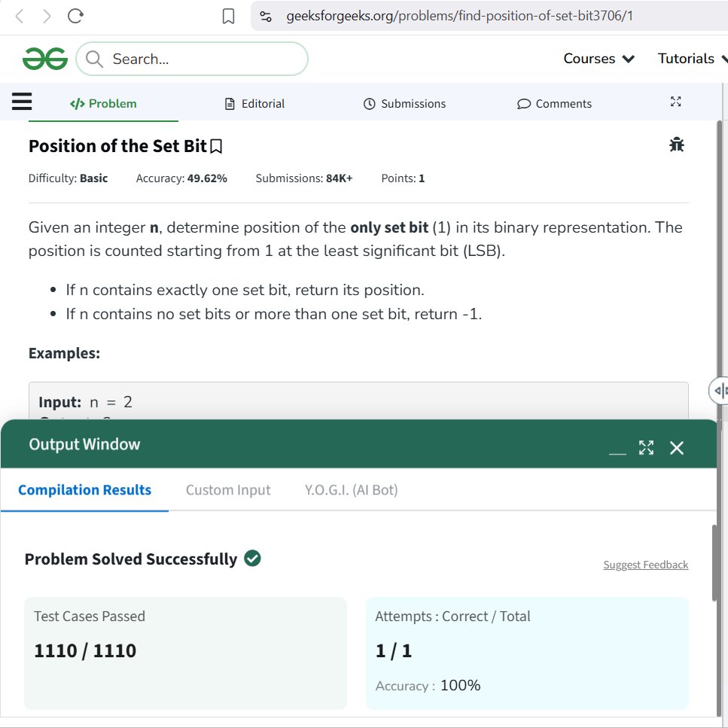Image resolution: width=728 pixels, height=728 pixels.
Task: Close the Output Window
Action: point(677,448)
